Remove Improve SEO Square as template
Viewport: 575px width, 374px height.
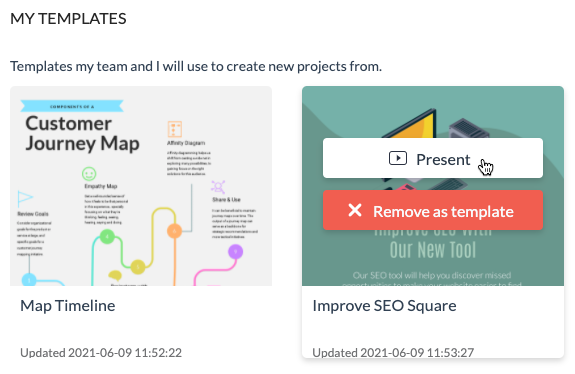pos(433,210)
